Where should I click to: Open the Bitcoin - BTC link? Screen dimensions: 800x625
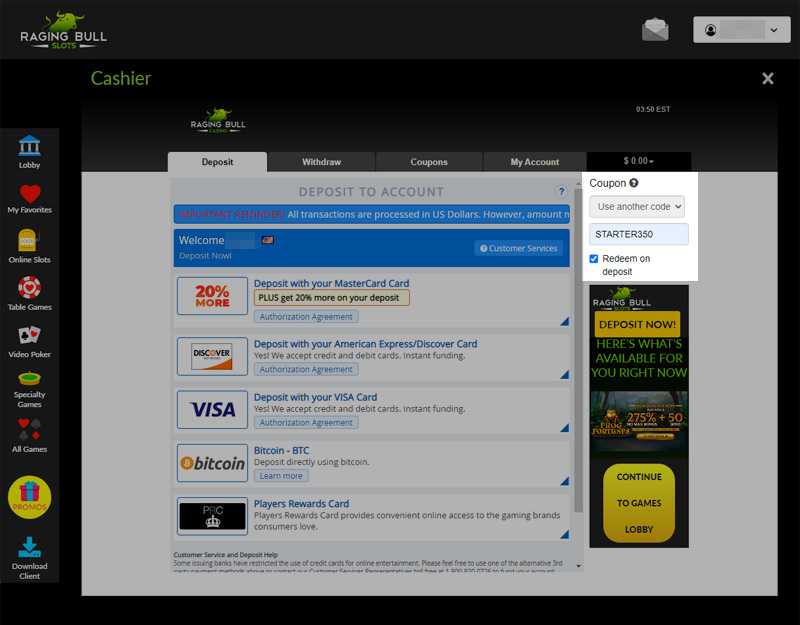(x=281, y=451)
